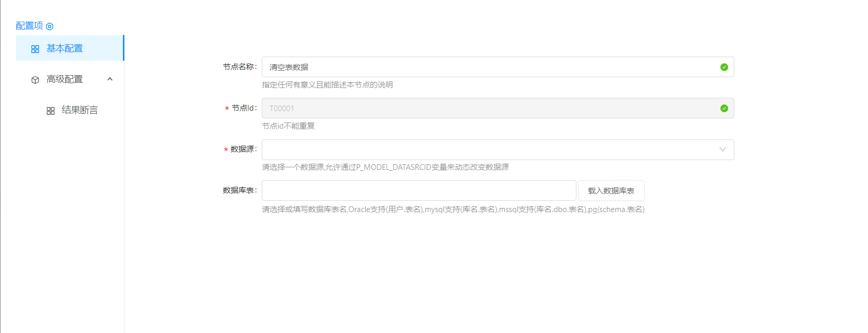Click the grid icon beside 基本配置

[35, 49]
